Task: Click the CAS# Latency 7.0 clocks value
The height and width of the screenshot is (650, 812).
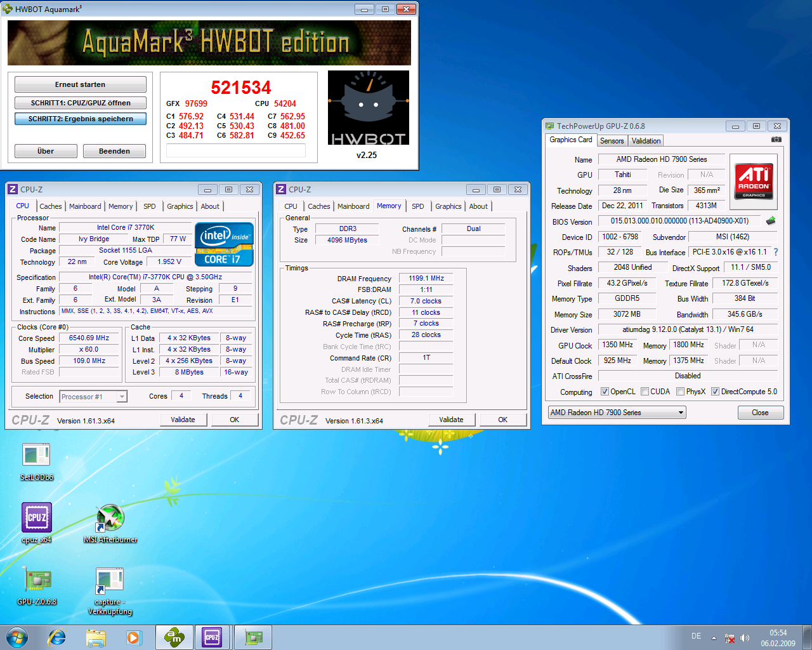Action: [426, 302]
